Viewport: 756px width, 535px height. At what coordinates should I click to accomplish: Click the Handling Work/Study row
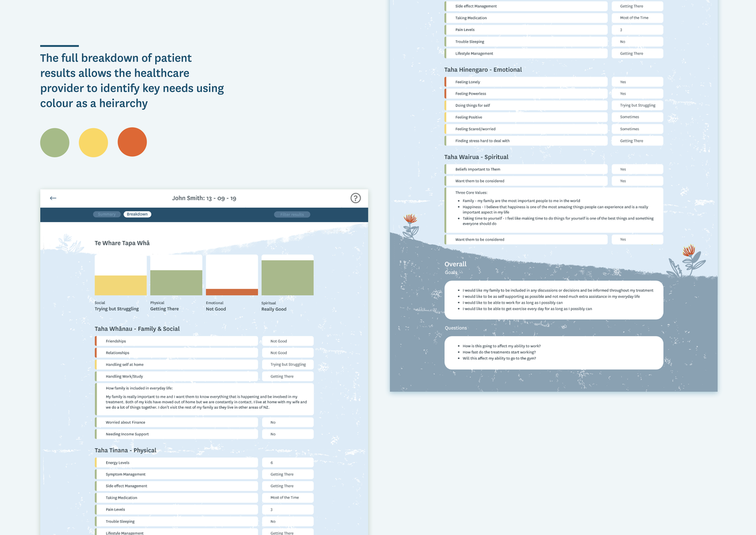coord(177,376)
